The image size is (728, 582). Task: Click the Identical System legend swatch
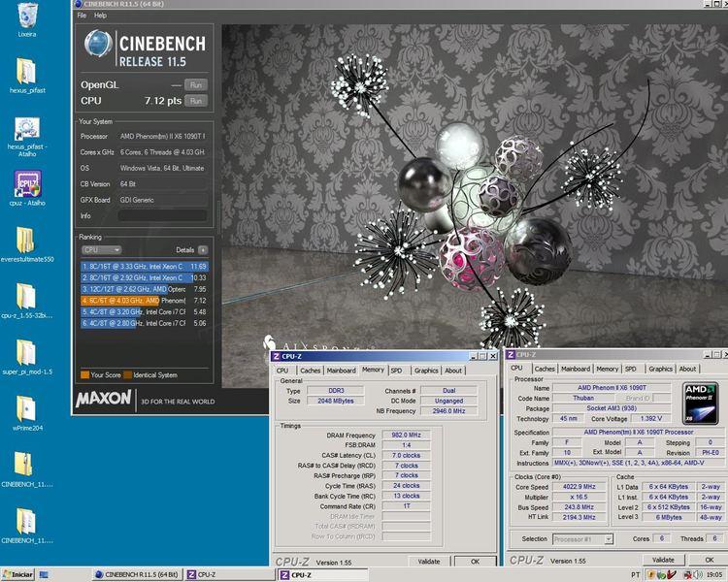[127, 375]
